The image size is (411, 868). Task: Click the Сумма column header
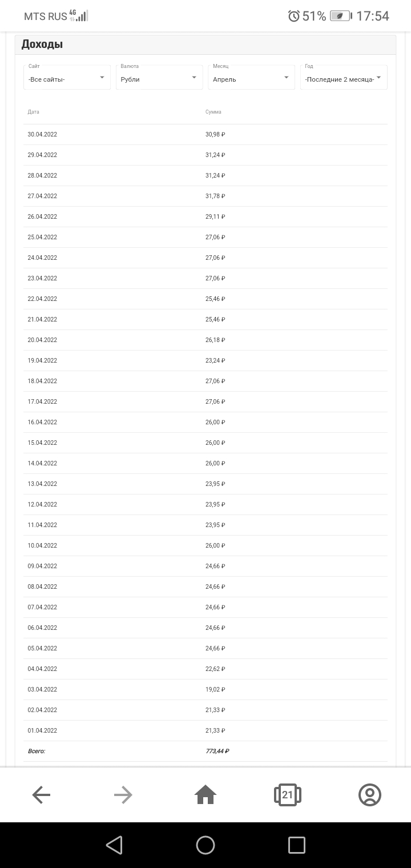(x=213, y=112)
